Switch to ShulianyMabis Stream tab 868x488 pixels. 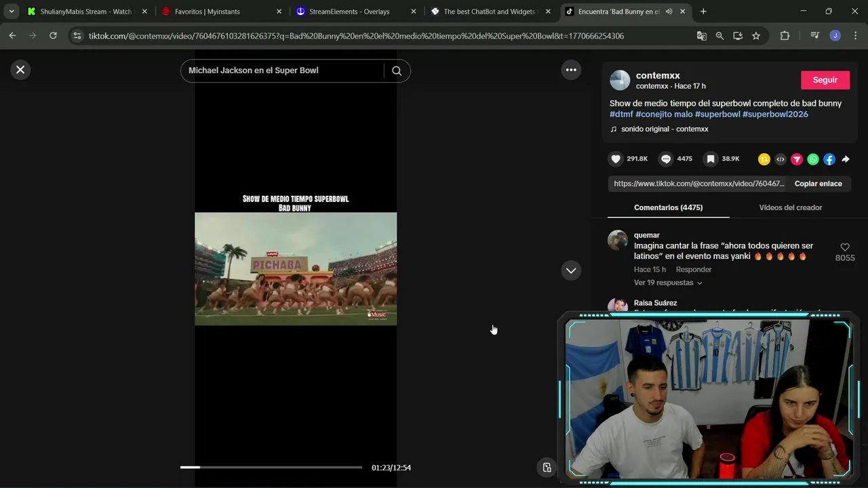tap(86, 12)
